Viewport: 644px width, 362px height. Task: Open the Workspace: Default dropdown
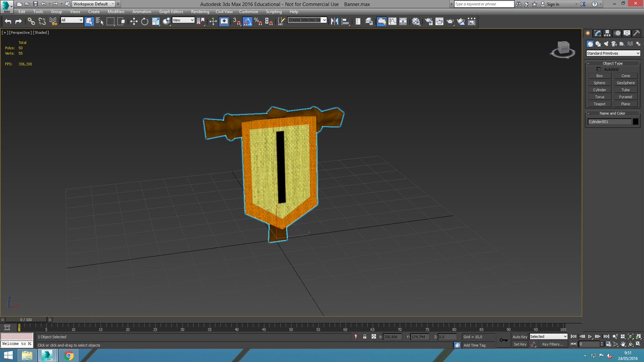[93, 4]
